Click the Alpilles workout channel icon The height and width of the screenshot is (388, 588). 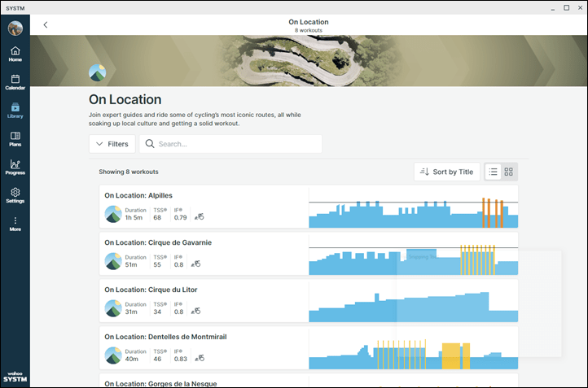pos(113,214)
